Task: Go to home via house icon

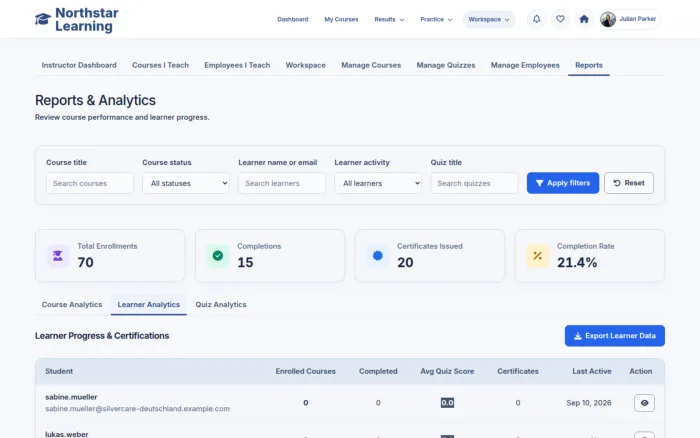Action: pos(584,19)
